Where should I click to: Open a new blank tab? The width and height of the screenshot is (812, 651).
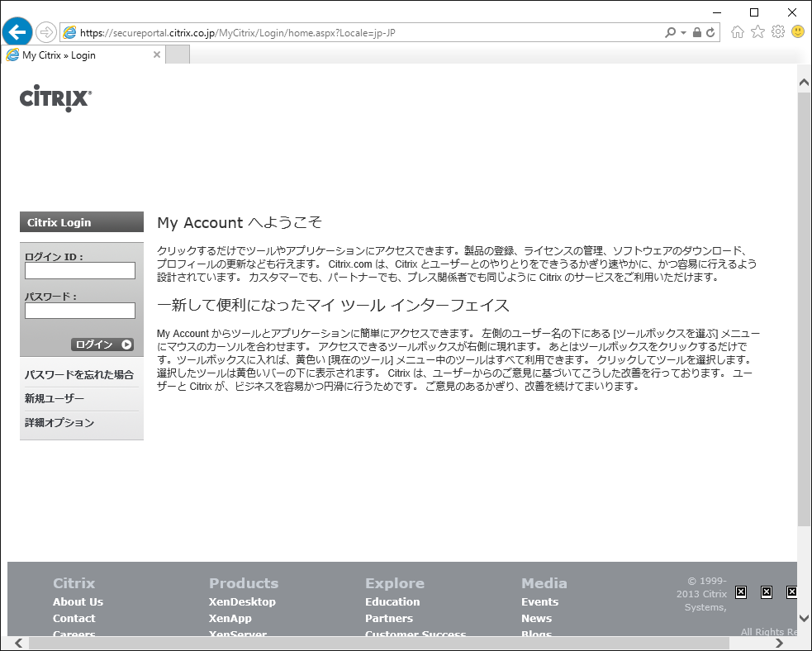pos(178,55)
